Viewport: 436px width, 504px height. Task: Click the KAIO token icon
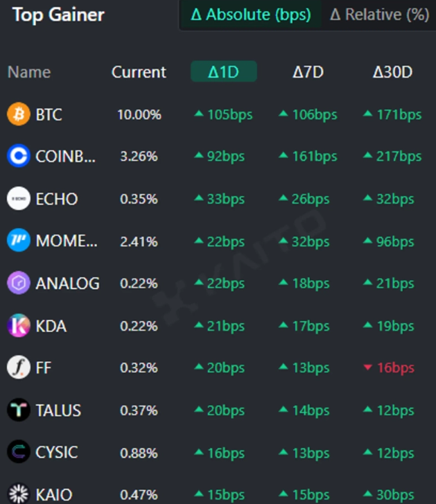19,494
